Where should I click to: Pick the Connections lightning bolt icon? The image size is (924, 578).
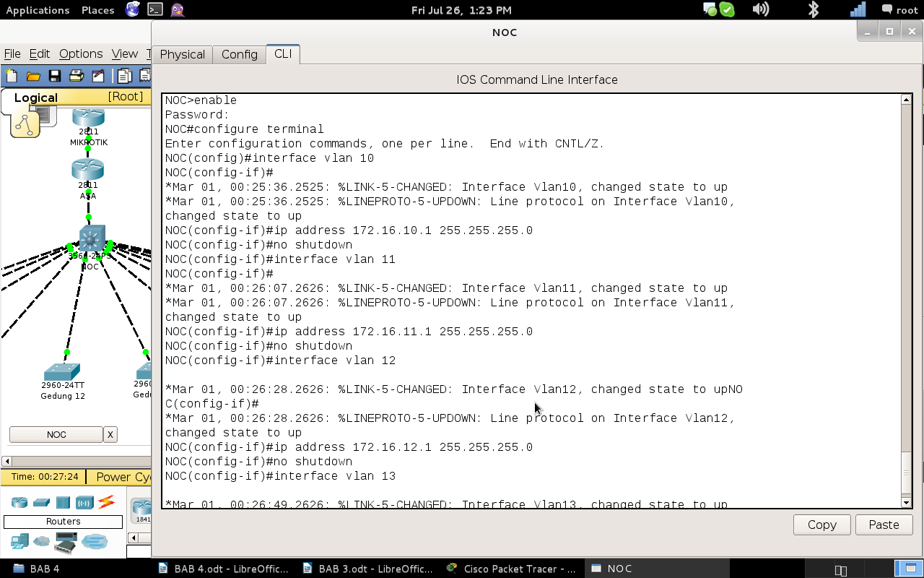(106, 501)
